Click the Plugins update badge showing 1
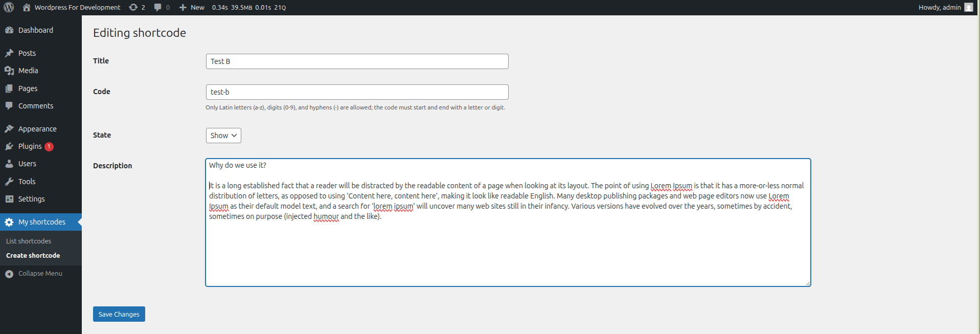The width and height of the screenshot is (980, 334). pos(49,146)
